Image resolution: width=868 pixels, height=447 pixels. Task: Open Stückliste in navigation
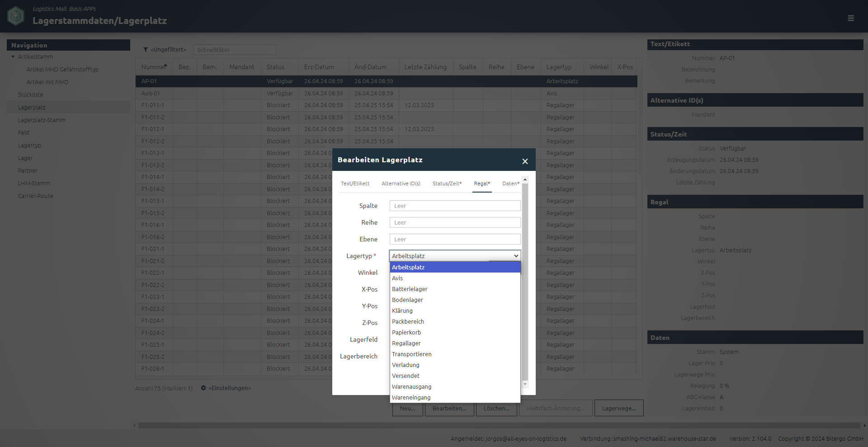(30, 94)
